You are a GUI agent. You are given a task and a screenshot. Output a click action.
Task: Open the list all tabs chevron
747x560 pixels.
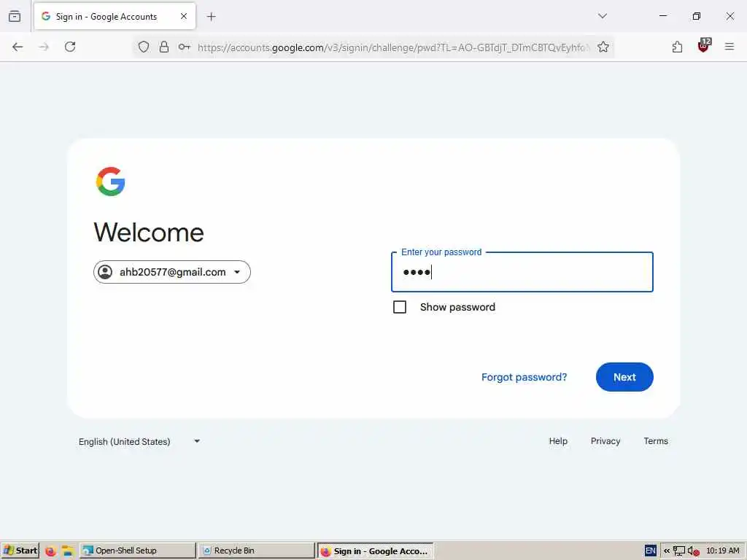[x=602, y=16]
